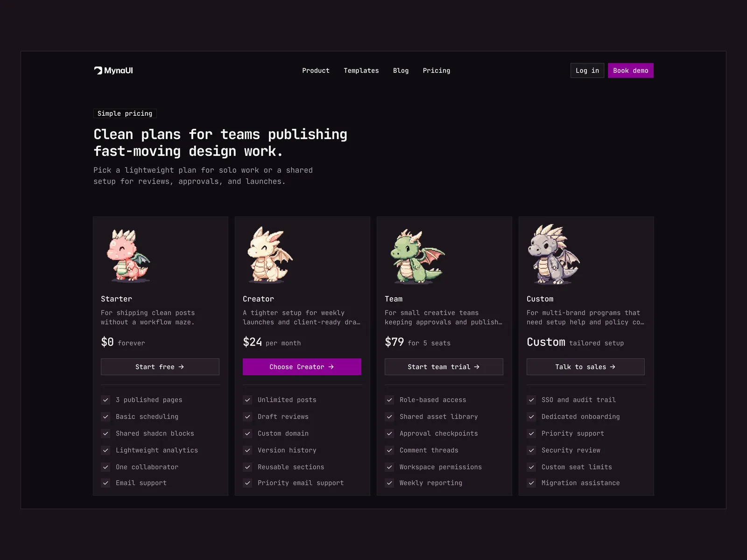Start the team trial button
Viewport: 747px width, 560px height.
click(444, 367)
